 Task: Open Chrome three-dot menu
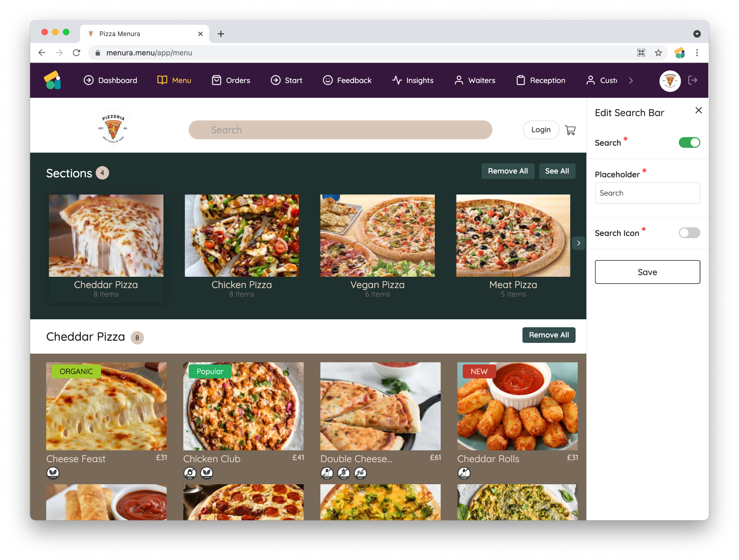[x=697, y=53]
